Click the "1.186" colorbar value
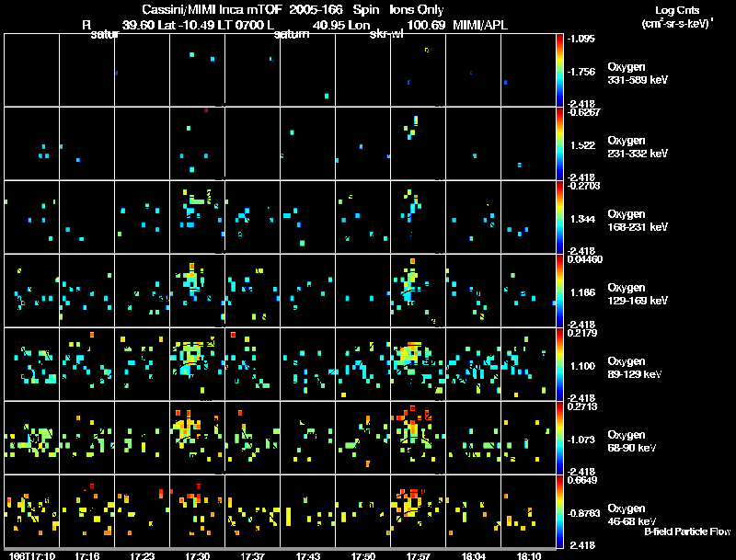Screen dimensions: 736x560 (582, 292)
